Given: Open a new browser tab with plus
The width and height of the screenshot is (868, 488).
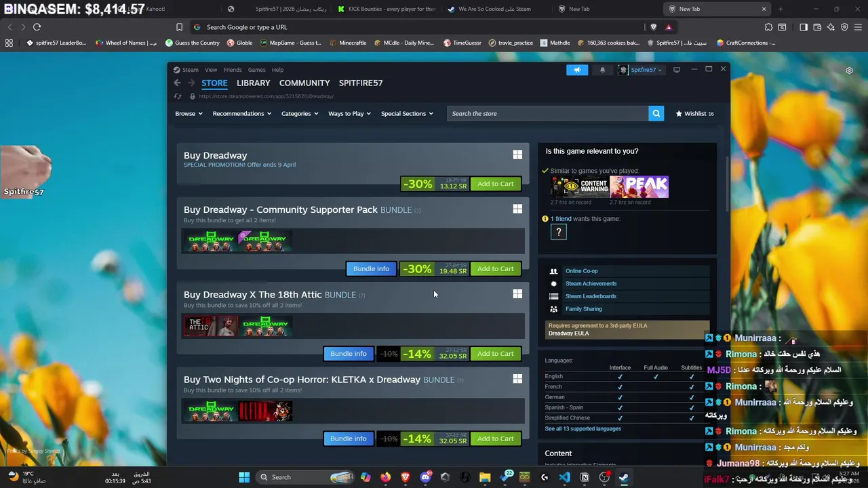Looking at the screenshot, I should pyautogui.click(x=781, y=9).
